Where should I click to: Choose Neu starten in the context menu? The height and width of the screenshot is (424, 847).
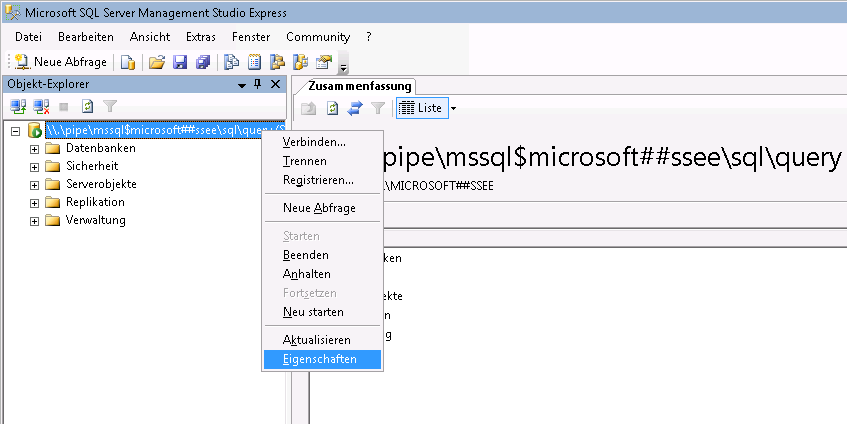coord(322,312)
